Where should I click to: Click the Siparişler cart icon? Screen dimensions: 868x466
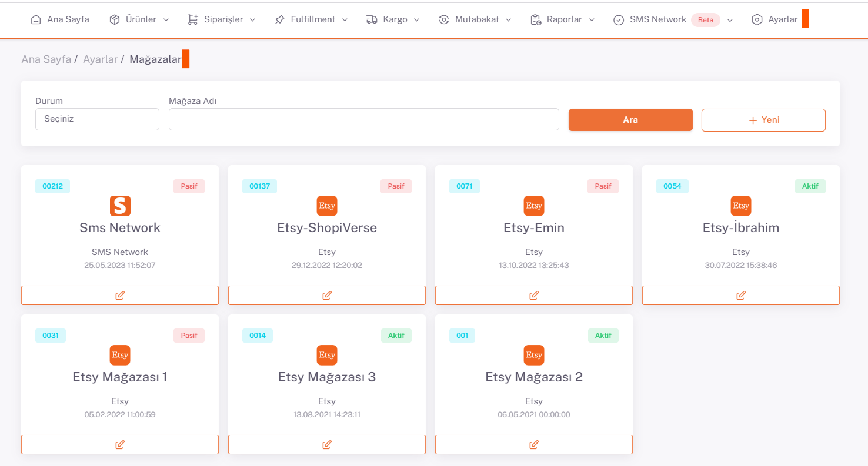193,19
